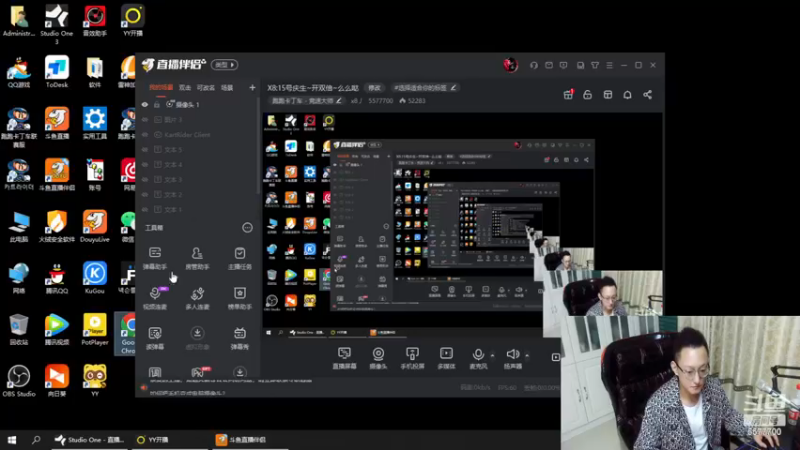Add a 摄像头 camera source
This screenshot has width=800, height=450.
click(378, 358)
